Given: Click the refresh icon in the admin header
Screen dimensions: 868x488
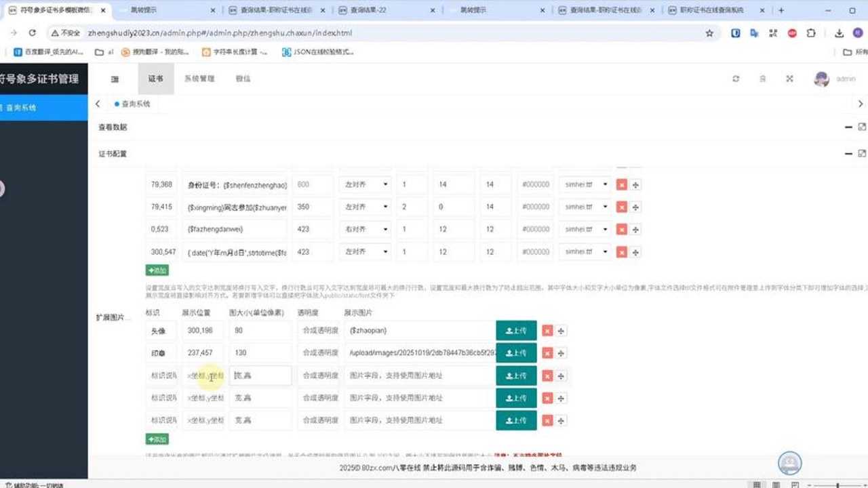Looking at the screenshot, I should coord(736,79).
